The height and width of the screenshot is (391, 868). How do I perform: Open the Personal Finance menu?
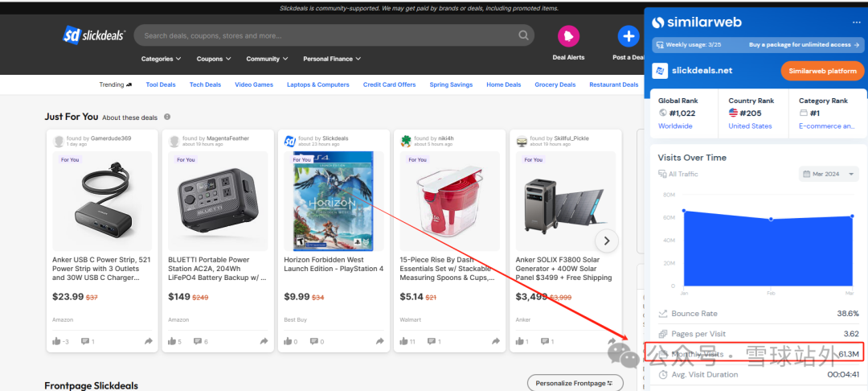point(331,59)
